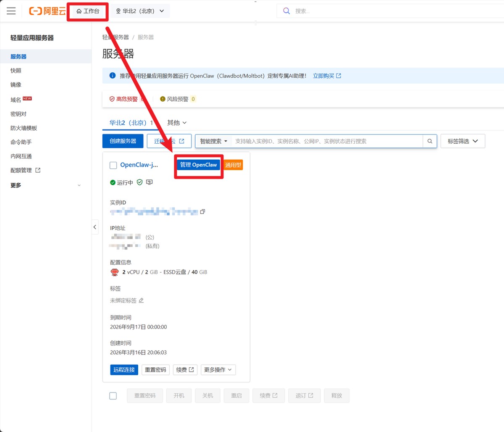Screen dimensions: 504x432
Task: Click the Alibaba Cloud logo
Action: [47, 11]
